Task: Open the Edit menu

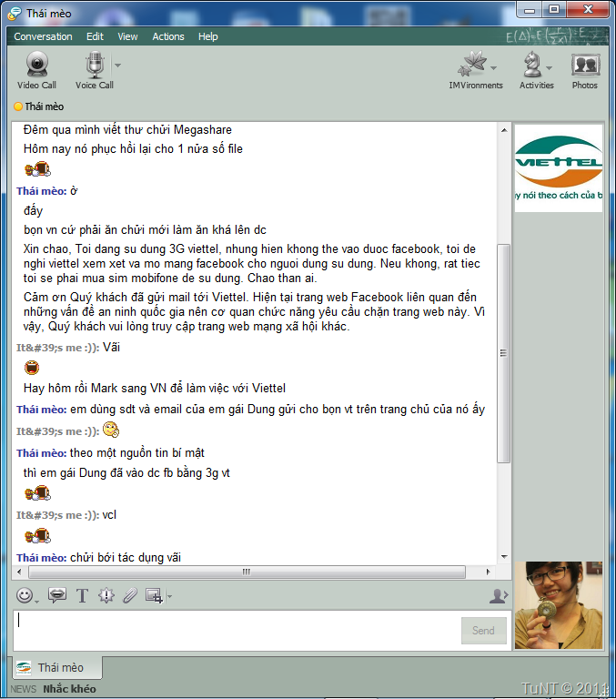Action: (x=95, y=36)
